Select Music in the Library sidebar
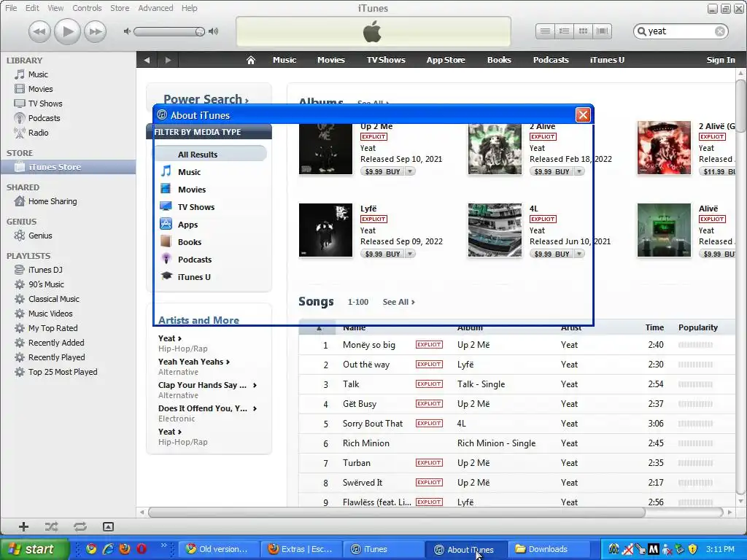 [x=38, y=74]
